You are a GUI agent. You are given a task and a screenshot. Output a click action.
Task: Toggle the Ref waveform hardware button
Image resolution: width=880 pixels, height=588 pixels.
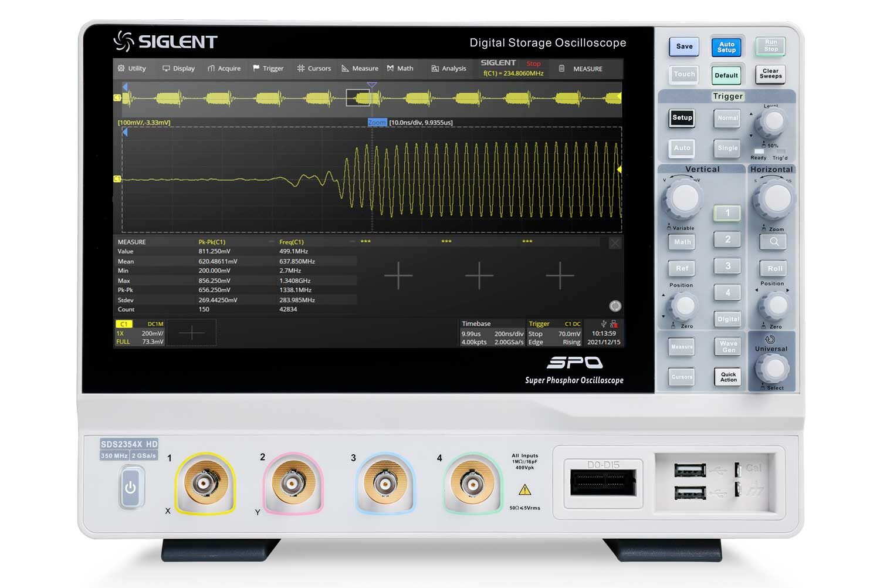click(682, 268)
